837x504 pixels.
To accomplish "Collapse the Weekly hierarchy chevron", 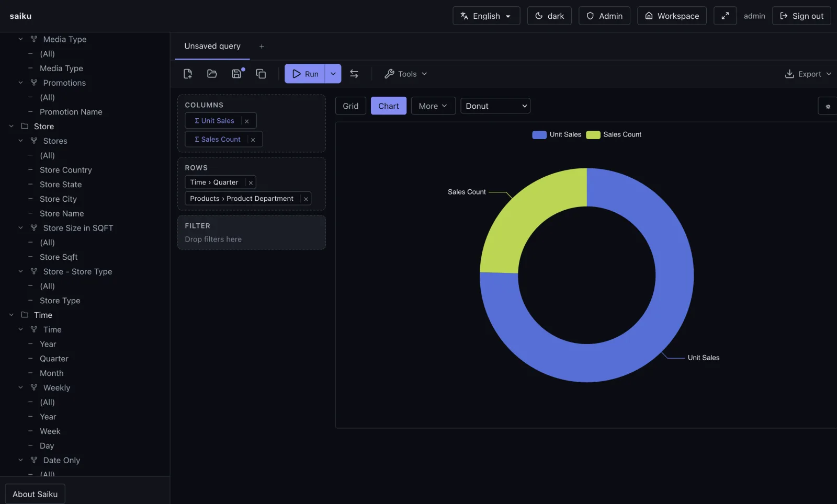I will [21, 387].
